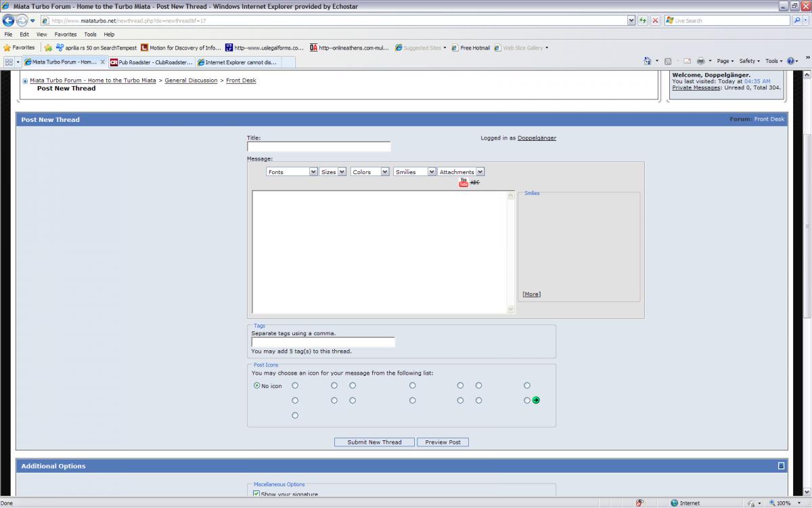Viewport: 812px width, 508px height.
Task: Open the Free Hotmail favorite
Action: (x=470, y=47)
